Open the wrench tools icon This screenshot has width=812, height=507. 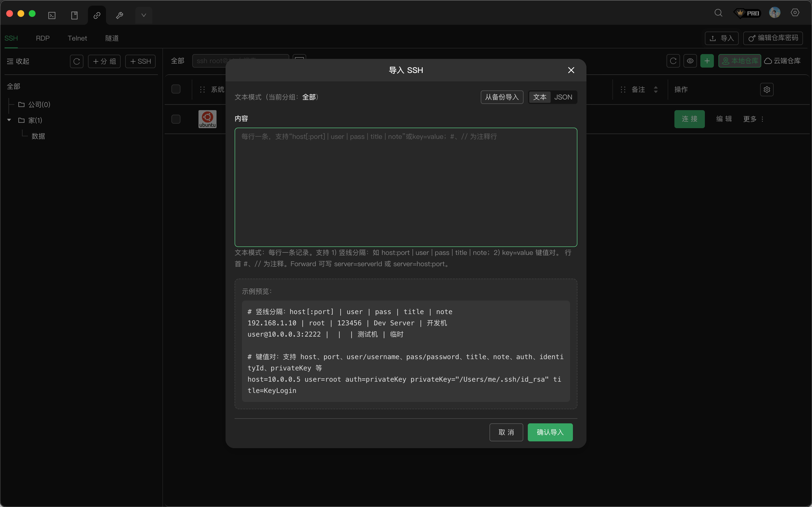click(120, 15)
